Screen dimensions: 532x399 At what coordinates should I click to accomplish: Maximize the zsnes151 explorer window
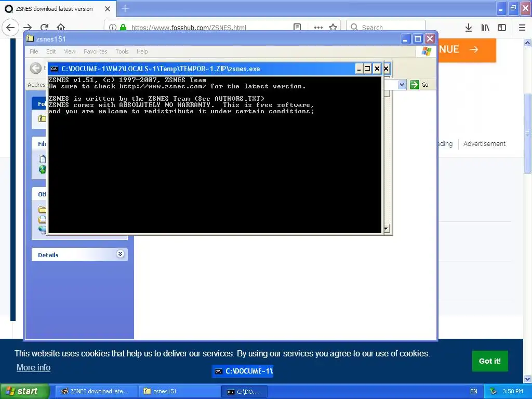coord(418,39)
